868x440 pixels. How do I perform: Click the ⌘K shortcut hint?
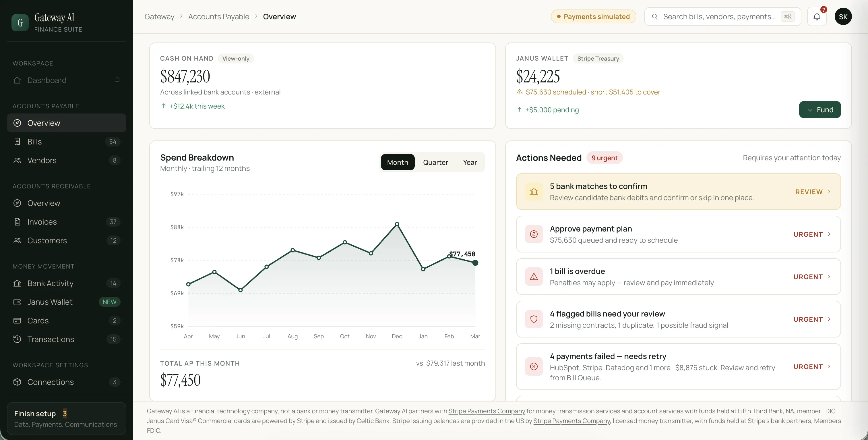pos(787,17)
